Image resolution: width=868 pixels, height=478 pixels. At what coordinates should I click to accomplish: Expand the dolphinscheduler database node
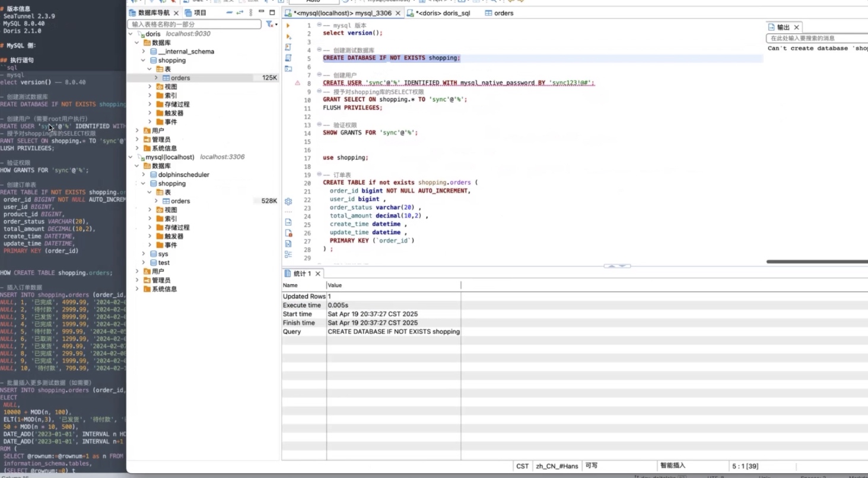(144, 175)
